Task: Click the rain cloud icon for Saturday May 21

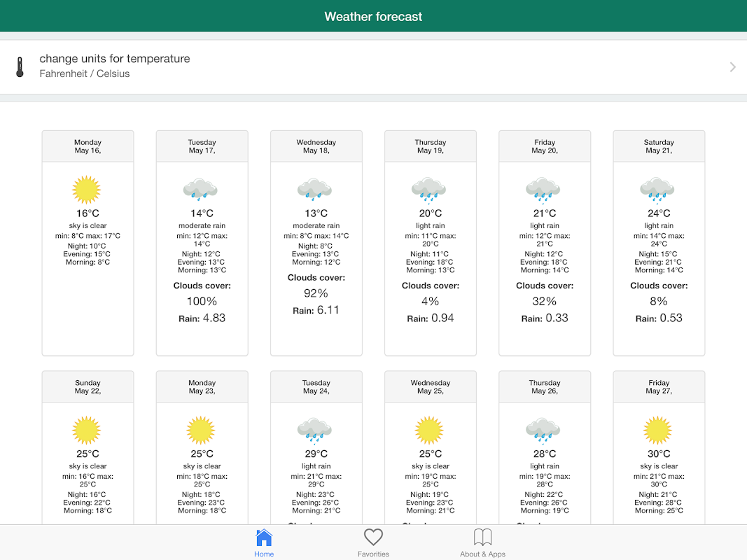Action: click(658, 190)
